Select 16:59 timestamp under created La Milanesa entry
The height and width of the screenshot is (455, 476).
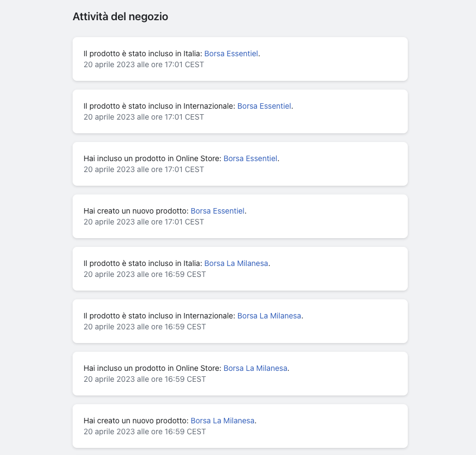145,432
